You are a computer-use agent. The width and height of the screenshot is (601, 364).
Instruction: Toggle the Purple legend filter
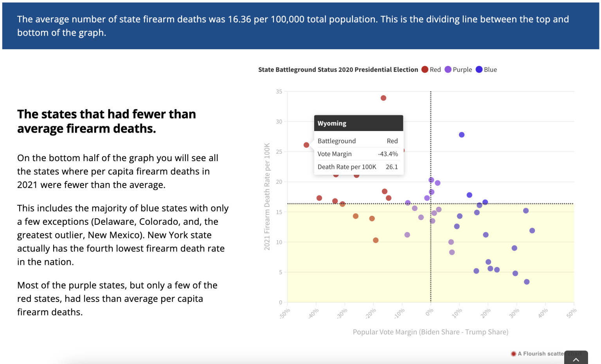(458, 70)
